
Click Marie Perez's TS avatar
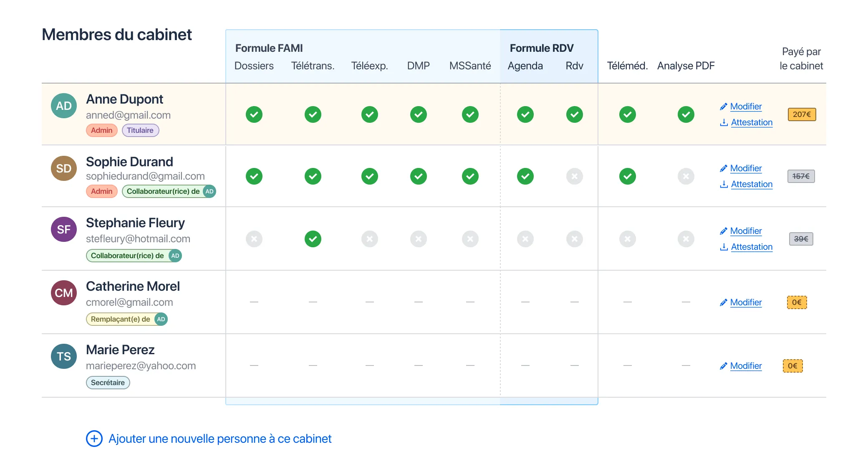(64, 356)
